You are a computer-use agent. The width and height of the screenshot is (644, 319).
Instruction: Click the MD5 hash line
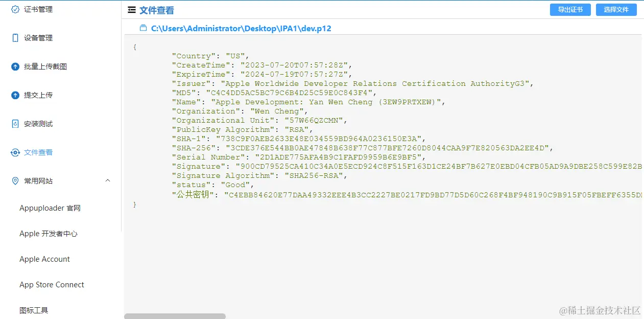coord(274,93)
